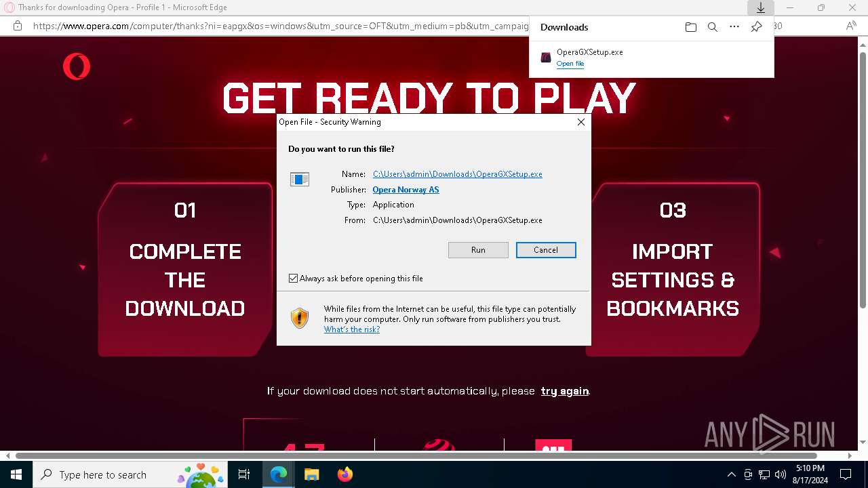868x488 pixels.
Task: Show hidden system tray icons
Action: (731, 474)
